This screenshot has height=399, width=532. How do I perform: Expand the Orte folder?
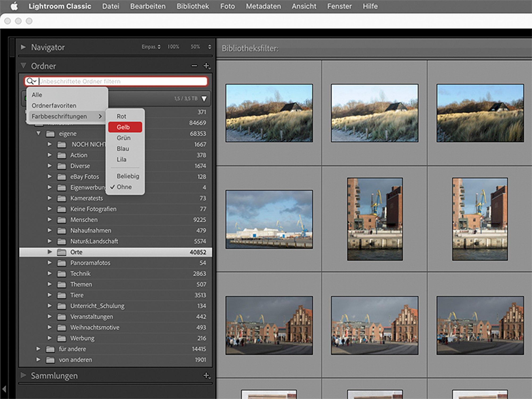(x=49, y=252)
